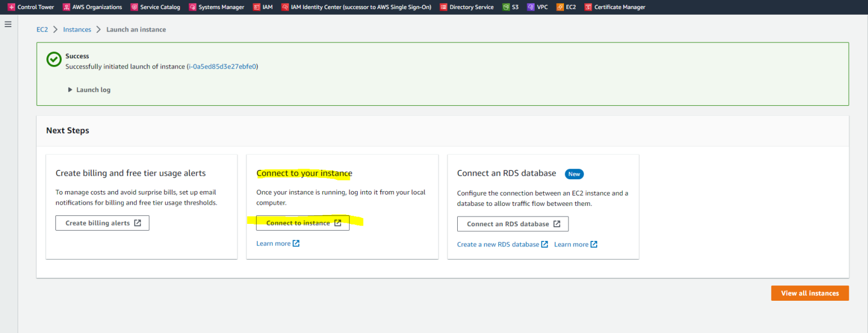Open the Control Tower shortcut

pos(31,7)
